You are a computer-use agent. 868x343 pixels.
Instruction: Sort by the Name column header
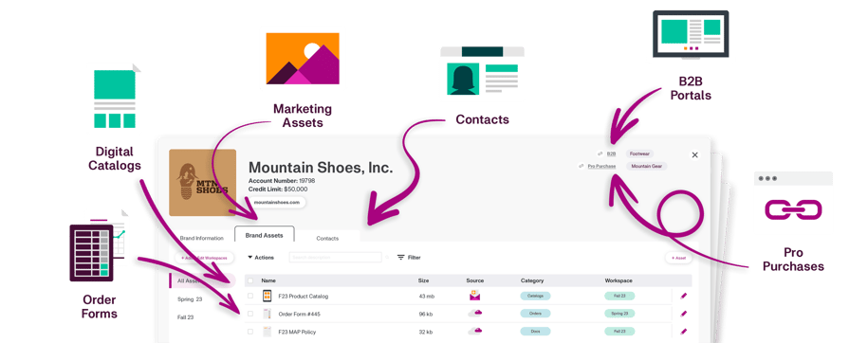tap(268, 280)
